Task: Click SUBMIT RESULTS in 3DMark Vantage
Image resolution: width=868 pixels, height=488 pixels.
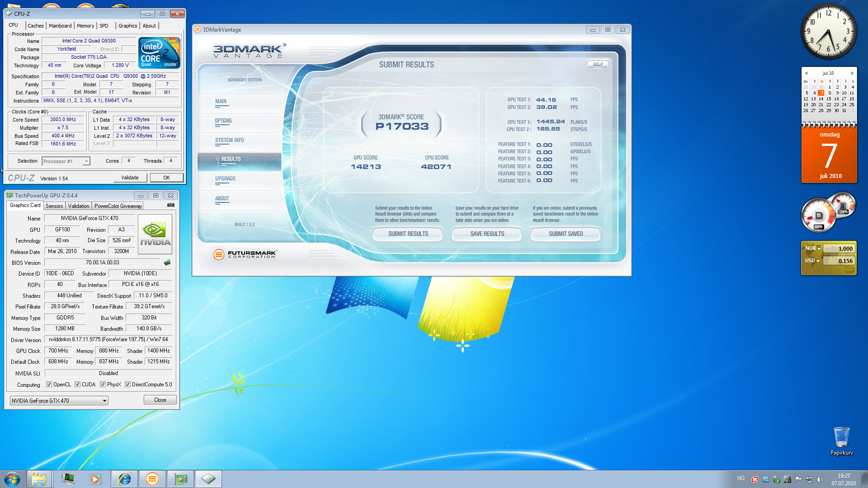Action: pyautogui.click(x=408, y=234)
